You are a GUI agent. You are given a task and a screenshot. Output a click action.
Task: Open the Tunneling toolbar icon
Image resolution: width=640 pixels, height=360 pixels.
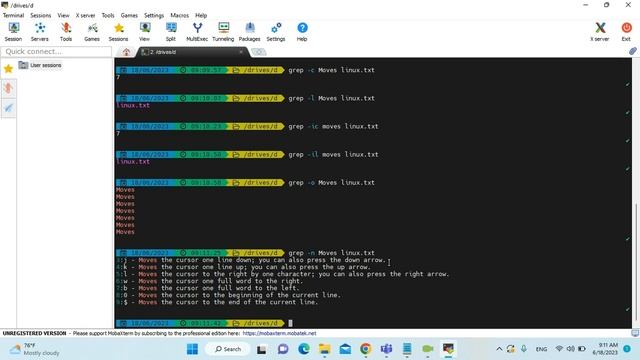point(223,32)
